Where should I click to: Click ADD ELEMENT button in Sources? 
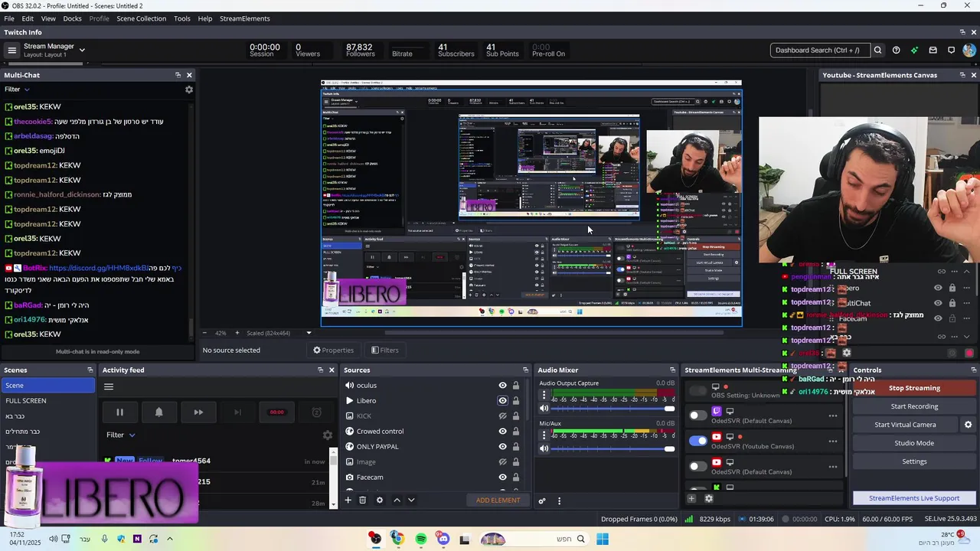[498, 500]
